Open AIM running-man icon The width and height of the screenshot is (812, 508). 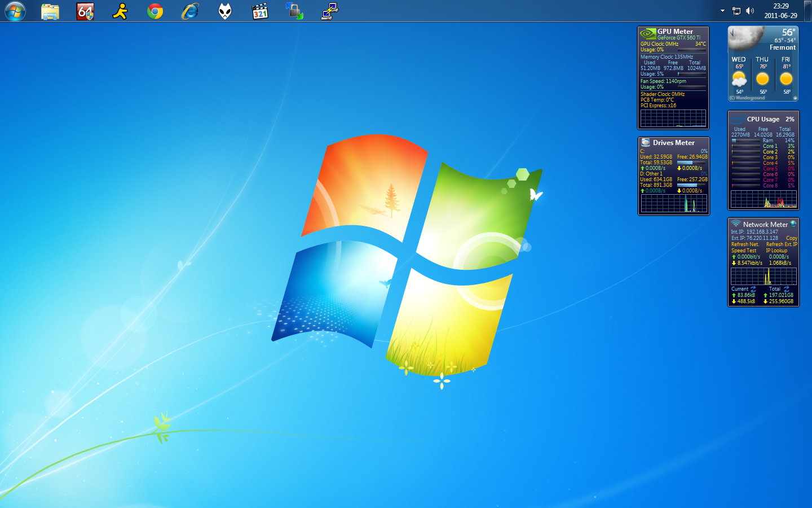click(x=120, y=11)
